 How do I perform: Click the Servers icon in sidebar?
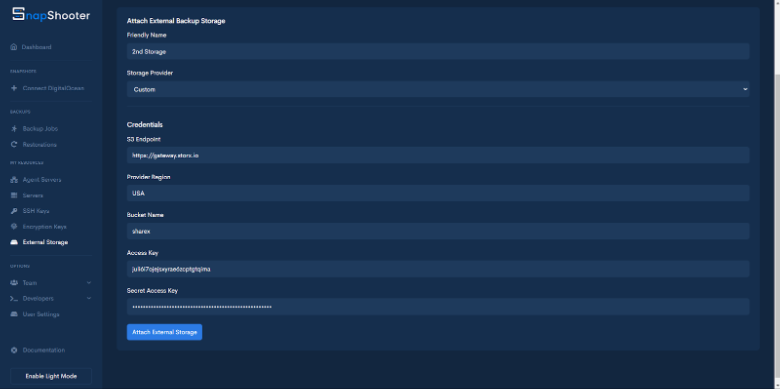[x=14, y=195]
